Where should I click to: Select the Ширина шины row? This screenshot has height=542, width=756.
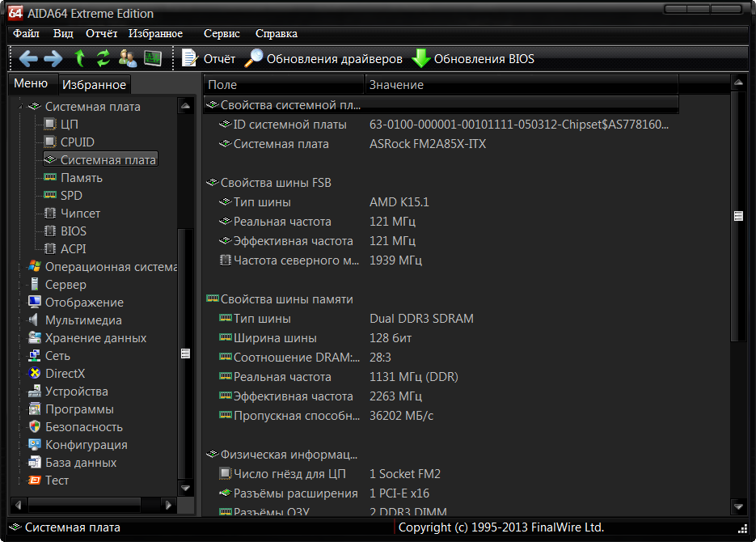coord(441,338)
